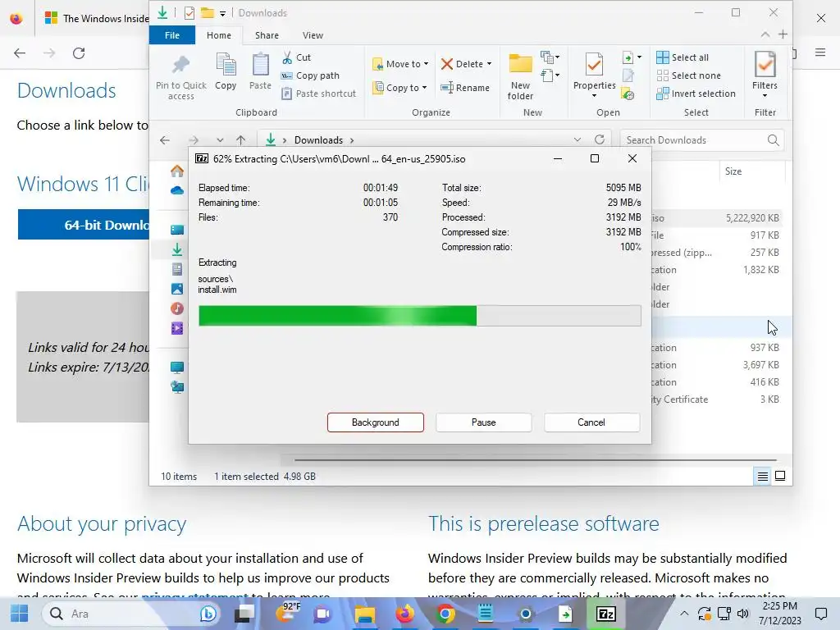Click the volume speaker tray icon
This screenshot has width=840, height=630.
pyautogui.click(x=742, y=614)
